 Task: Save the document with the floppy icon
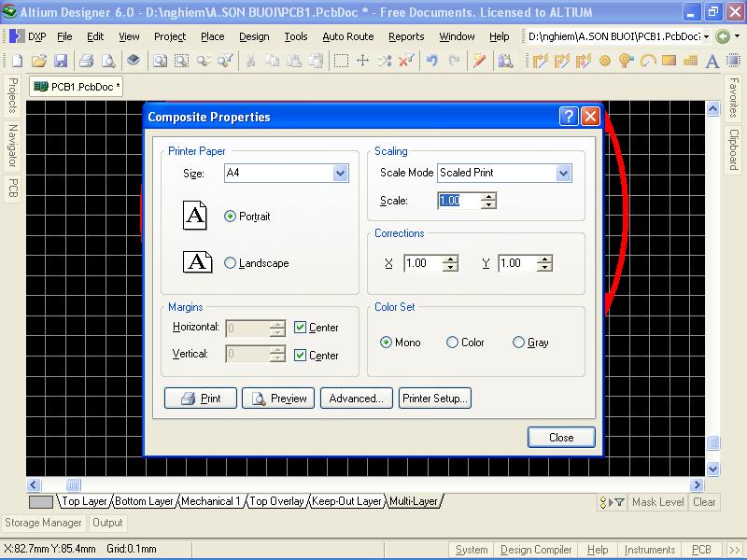coord(61,61)
